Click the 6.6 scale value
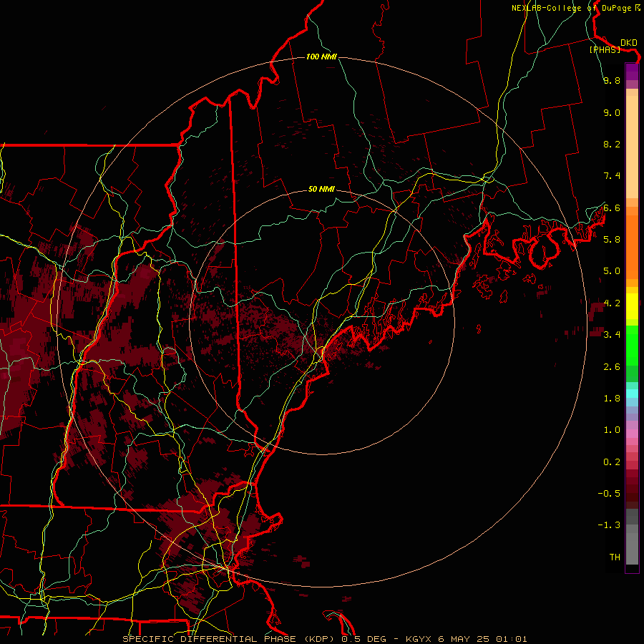Viewport: 644px width, 644px height. point(612,208)
